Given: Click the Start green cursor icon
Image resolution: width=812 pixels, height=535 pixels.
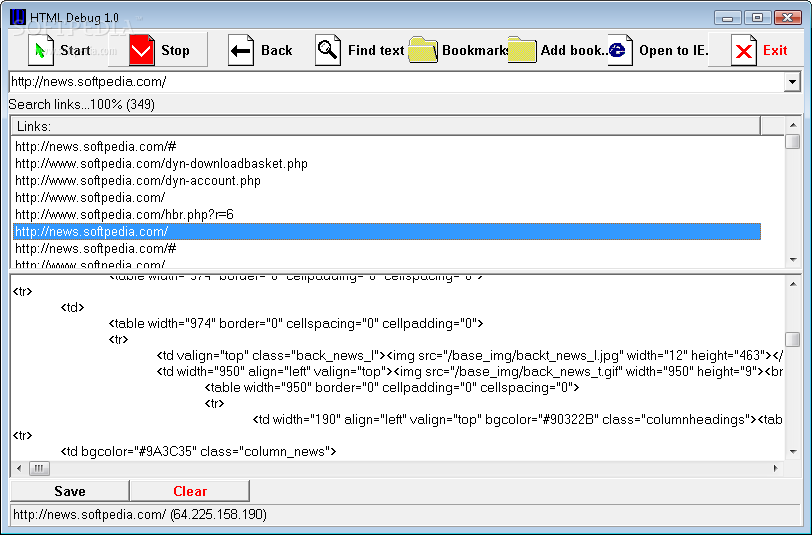Looking at the screenshot, I should [40, 50].
